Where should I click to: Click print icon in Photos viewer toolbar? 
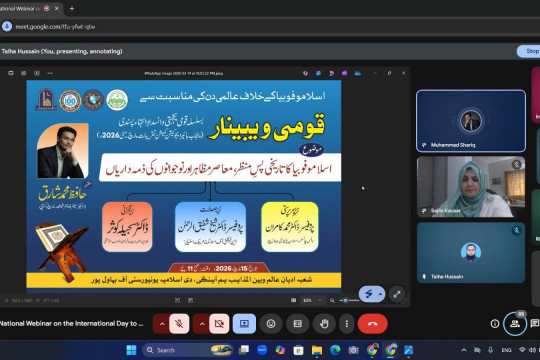[11, 73]
